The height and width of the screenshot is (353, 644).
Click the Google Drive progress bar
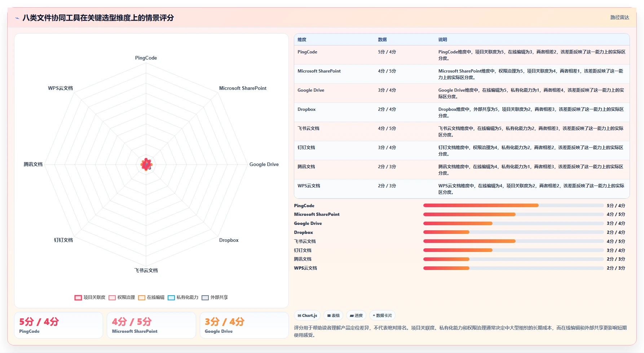(513, 223)
